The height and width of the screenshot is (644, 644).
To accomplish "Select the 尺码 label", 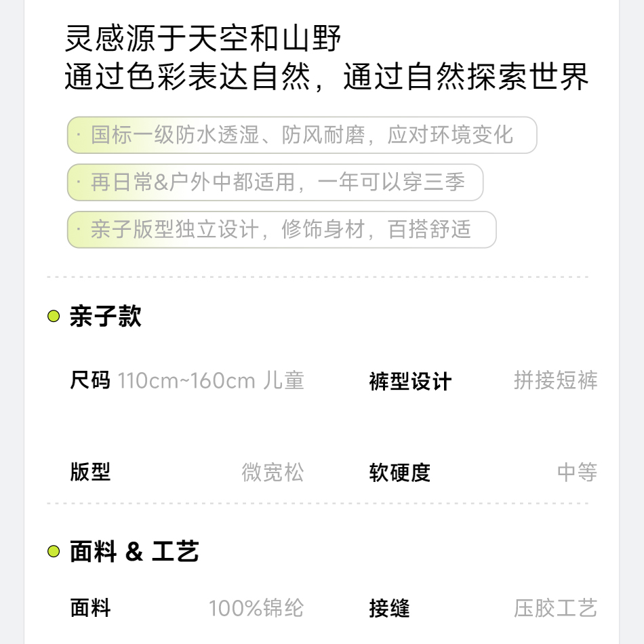I will [x=89, y=380].
